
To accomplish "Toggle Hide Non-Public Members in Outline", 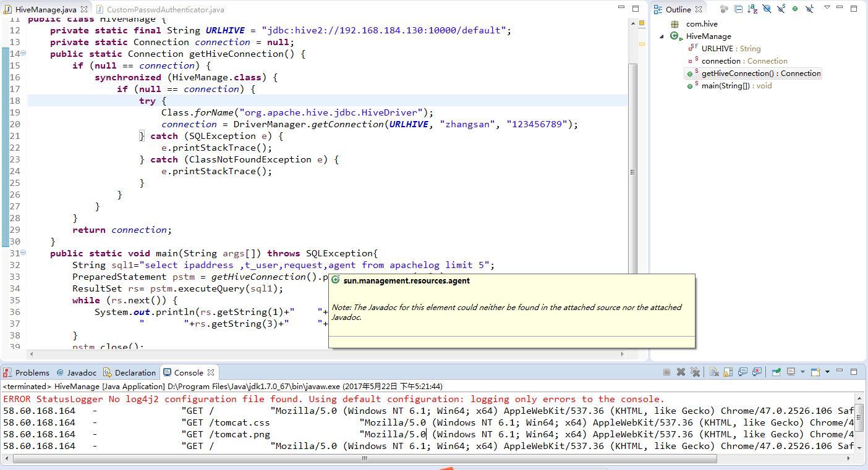I will pos(795,9).
